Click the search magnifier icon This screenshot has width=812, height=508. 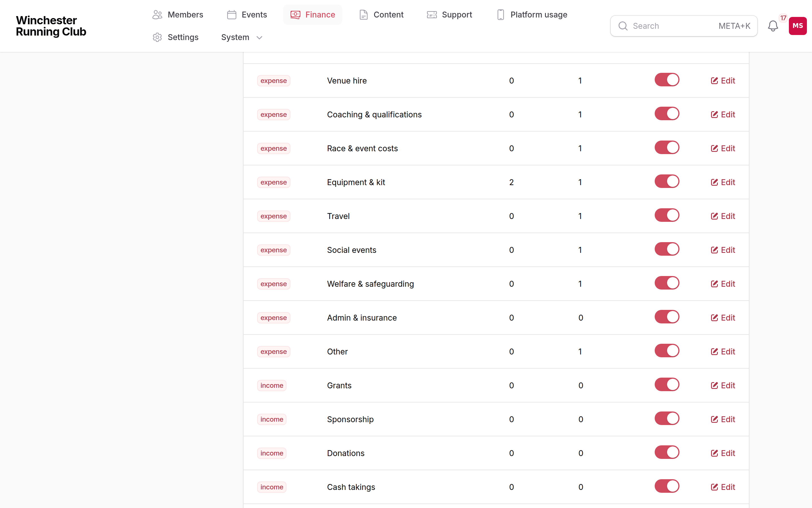(x=623, y=26)
